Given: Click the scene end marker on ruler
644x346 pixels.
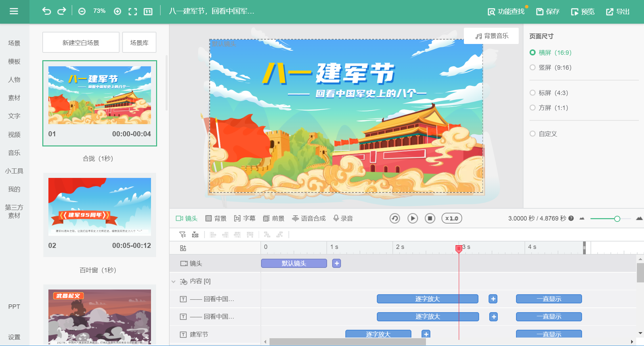Looking at the screenshot, I should 584,248.
